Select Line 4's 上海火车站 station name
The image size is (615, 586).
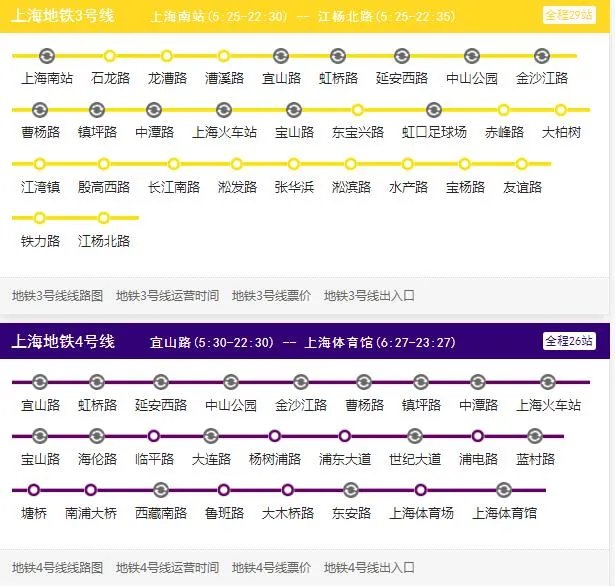coord(548,404)
